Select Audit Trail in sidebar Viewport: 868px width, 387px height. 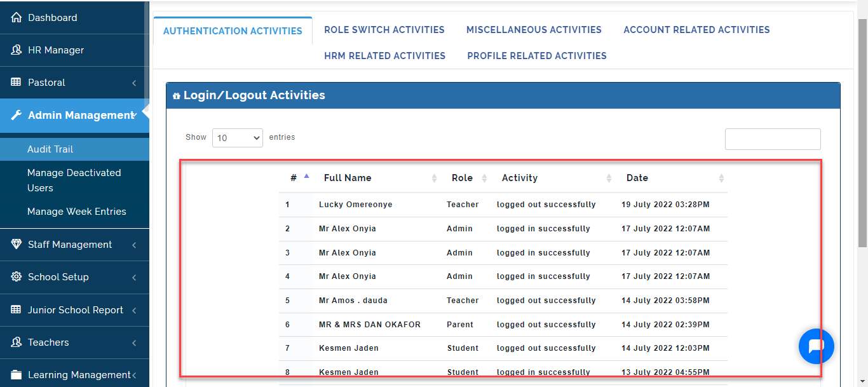pyautogui.click(x=74, y=149)
